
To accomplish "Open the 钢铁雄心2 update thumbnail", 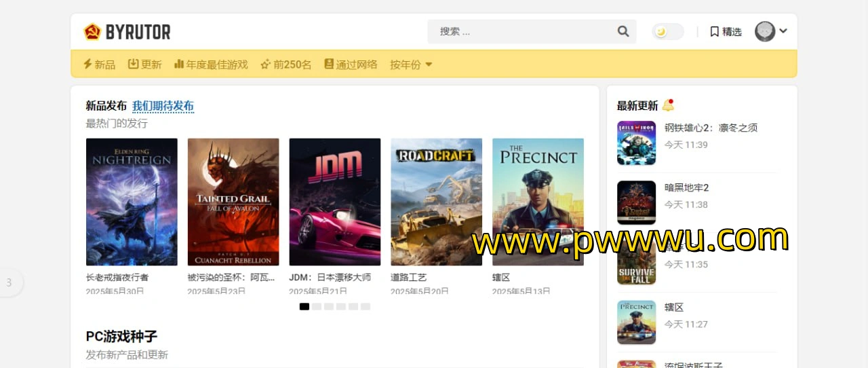I will (636, 143).
